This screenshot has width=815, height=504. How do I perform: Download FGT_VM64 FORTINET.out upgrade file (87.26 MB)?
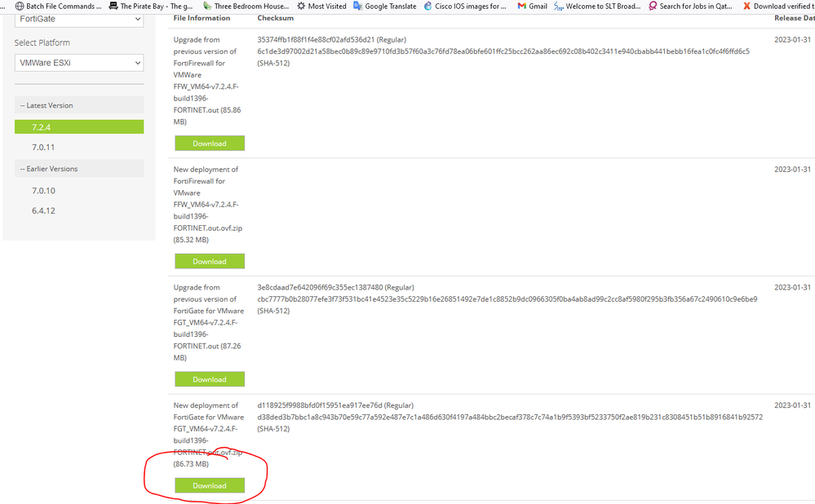click(x=210, y=379)
